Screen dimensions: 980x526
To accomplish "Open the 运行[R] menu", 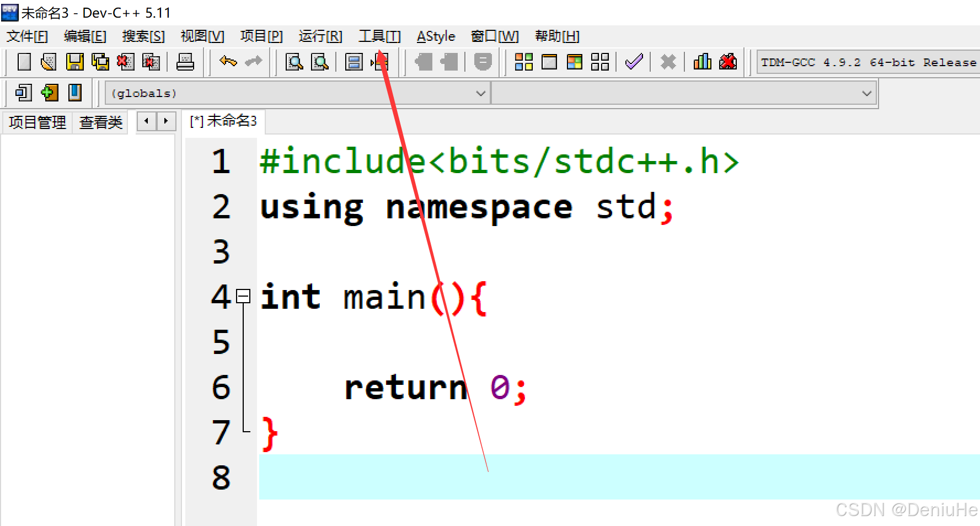I will (x=320, y=36).
